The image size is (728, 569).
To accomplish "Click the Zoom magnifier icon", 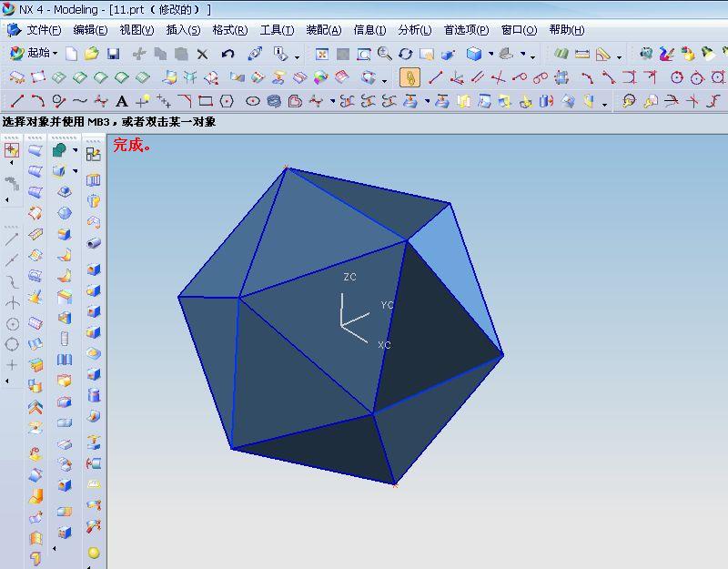I will coord(384,54).
